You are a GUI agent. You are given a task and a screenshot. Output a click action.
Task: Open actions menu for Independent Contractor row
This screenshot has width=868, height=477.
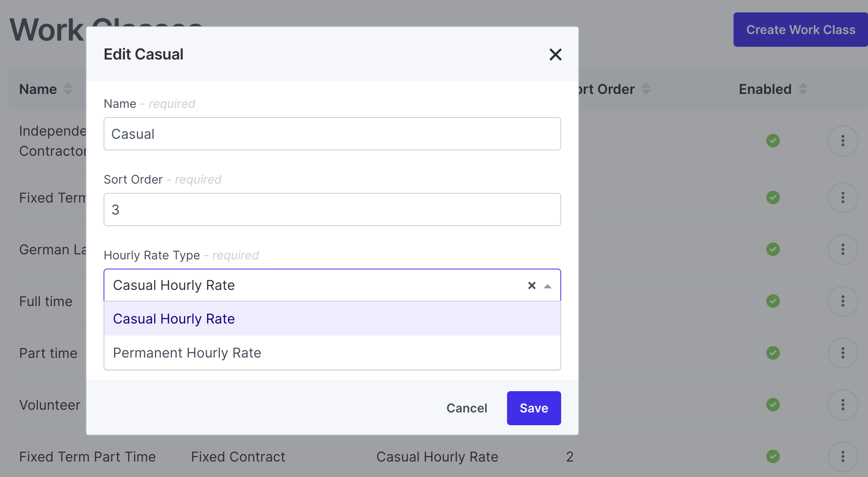click(842, 141)
